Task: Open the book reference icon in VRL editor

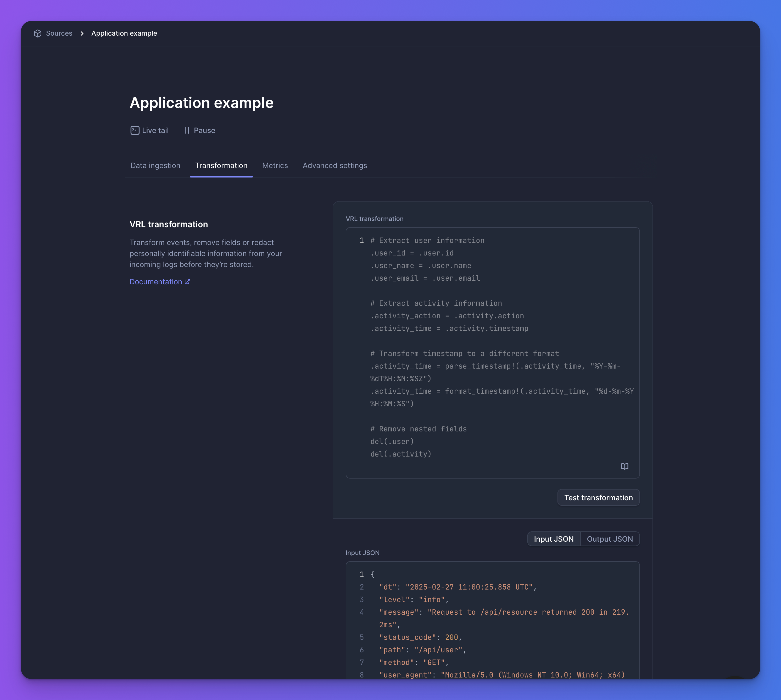Action: [624, 466]
